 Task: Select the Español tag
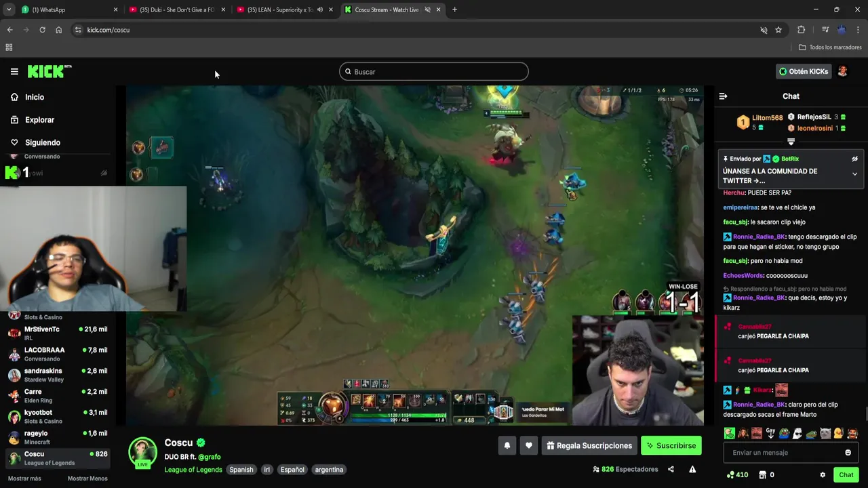(292, 469)
